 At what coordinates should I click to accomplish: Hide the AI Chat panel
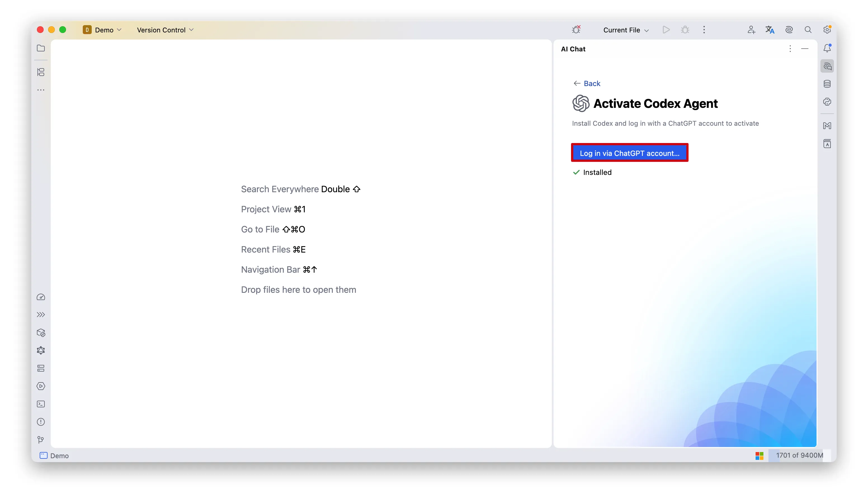pos(805,49)
